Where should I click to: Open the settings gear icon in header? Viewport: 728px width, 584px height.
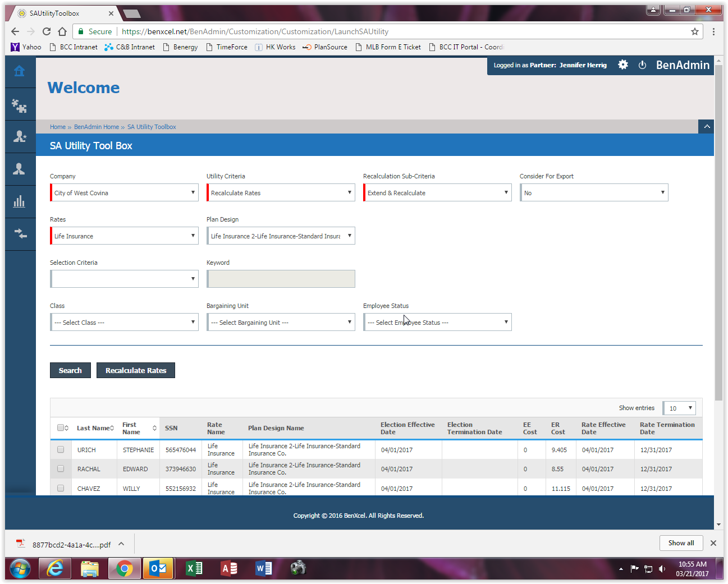pos(623,65)
